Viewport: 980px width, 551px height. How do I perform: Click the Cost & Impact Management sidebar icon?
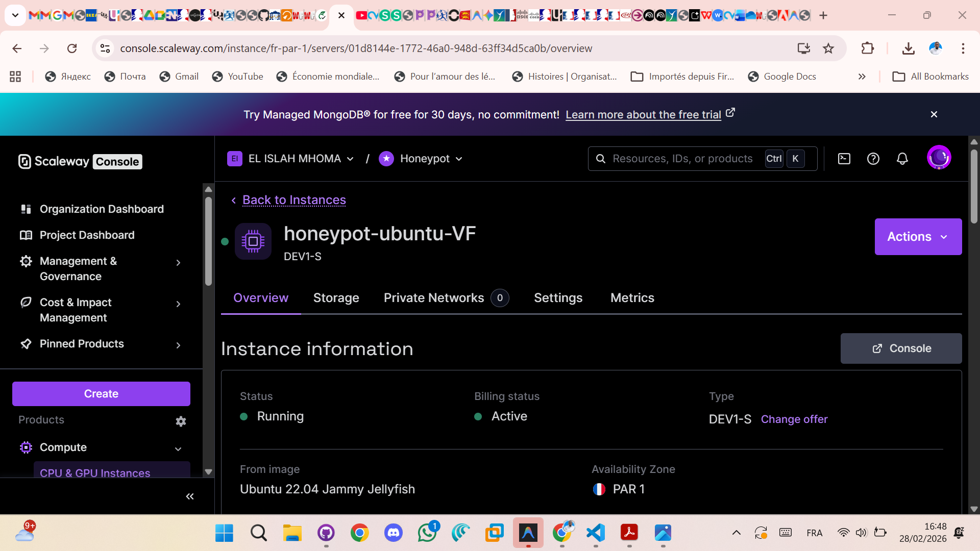click(x=26, y=302)
